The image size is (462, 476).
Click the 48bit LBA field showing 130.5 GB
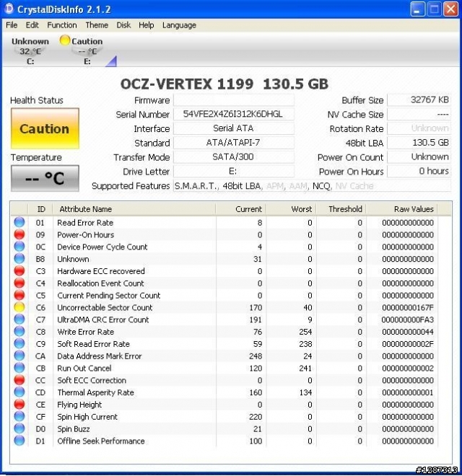tap(419, 143)
